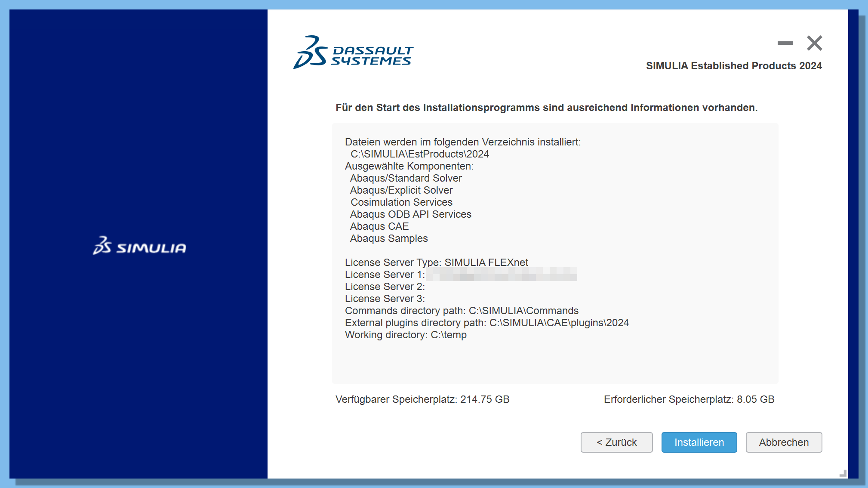Image resolution: width=868 pixels, height=488 pixels.
Task: Cancel setup via Abbrechen button
Action: click(784, 442)
